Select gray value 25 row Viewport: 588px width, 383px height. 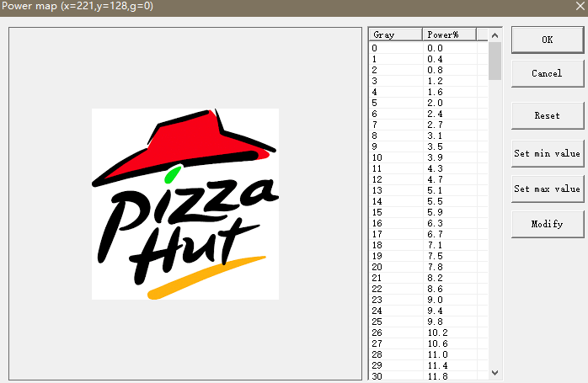pos(429,322)
